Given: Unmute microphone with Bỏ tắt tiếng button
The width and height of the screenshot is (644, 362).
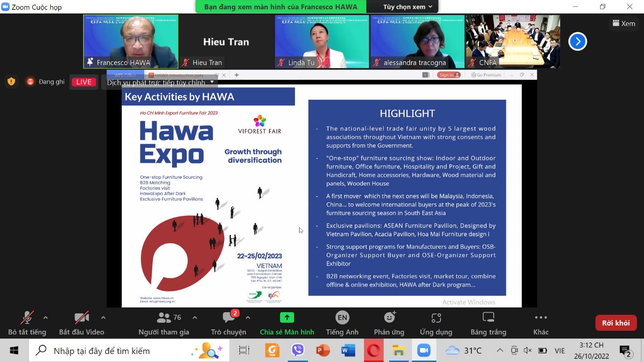Looking at the screenshot, I should pos(27,323).
